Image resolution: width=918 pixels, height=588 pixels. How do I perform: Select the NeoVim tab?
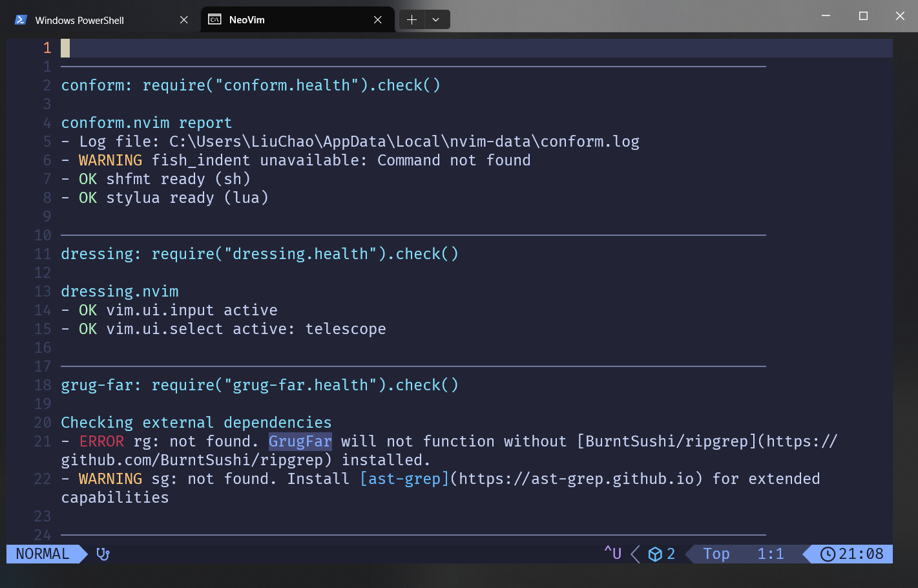tap(297, 20)
